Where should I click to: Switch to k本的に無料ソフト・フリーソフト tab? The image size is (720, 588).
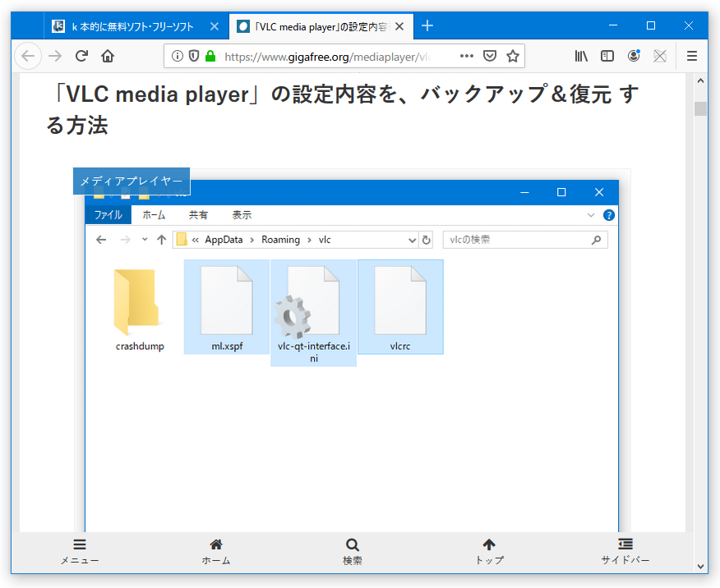click(136, 26)
